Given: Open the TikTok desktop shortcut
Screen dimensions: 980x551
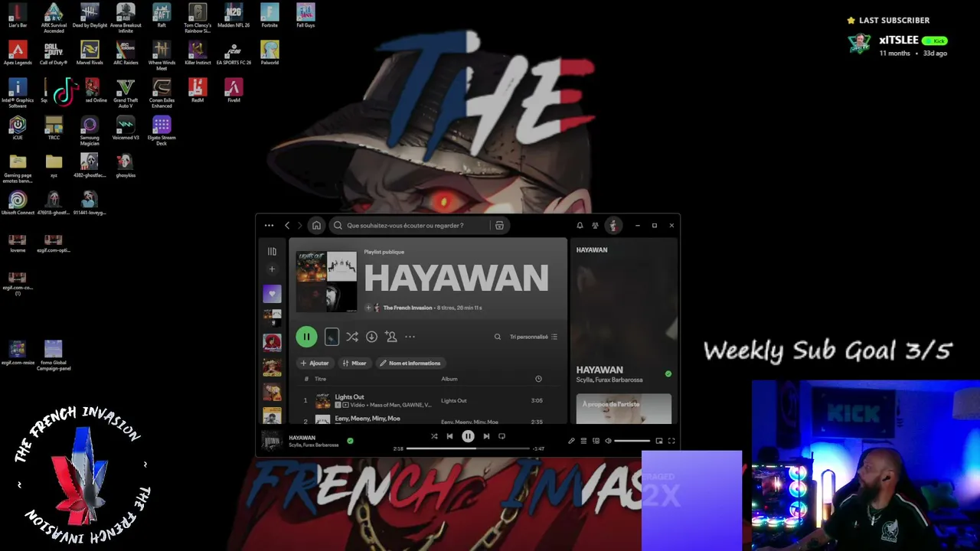Looking at the screenshot, I should click(x=66, y=91).
